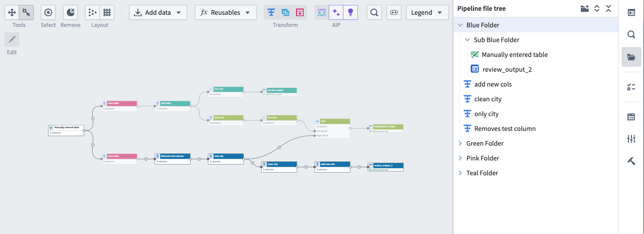Select the upper pink clean data node
The width and height of the screenshot is (644, 234).
pyautogui.click(x=119, y=106)
